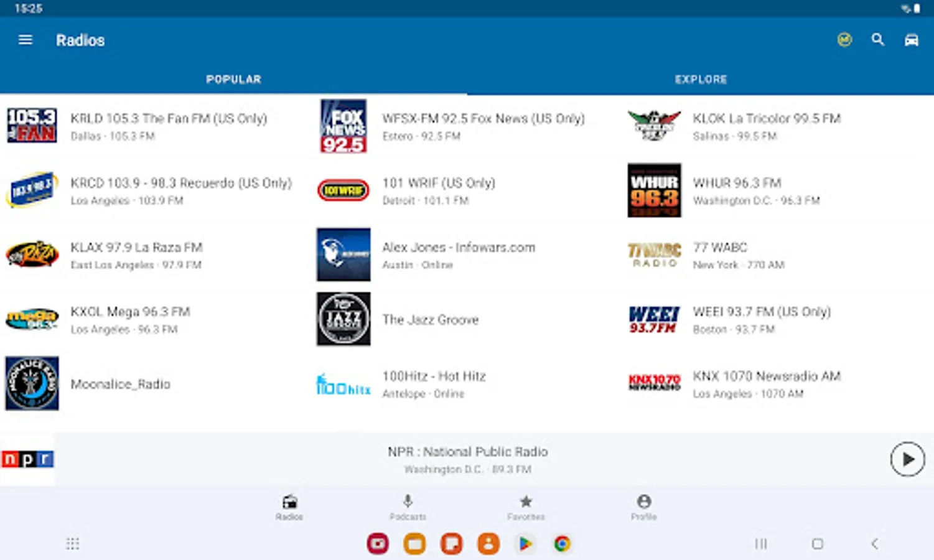934x560 pixels.
Task: Tap the WHUR 96.3 logo
Action: click(654, 190)
